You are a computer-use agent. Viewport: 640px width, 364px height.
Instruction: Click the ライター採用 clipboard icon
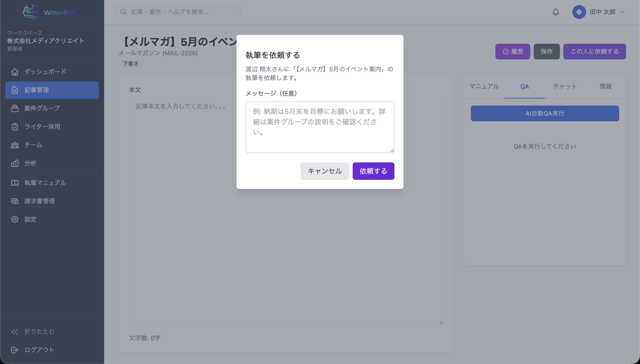click(x=15, y=126)
